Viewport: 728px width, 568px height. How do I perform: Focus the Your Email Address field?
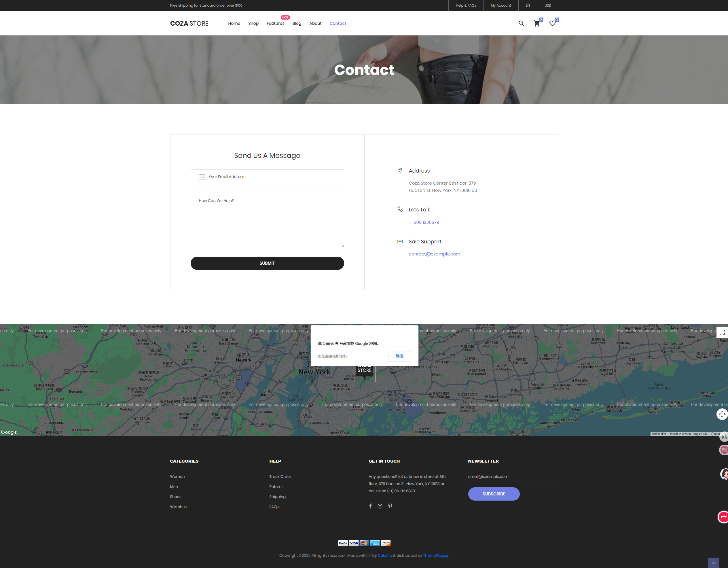coord(267,177)
